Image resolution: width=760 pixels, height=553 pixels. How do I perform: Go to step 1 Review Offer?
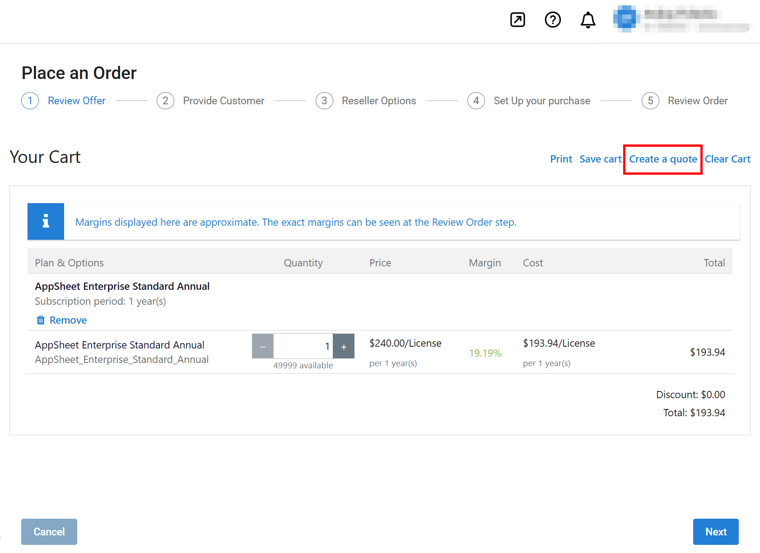[x=63, y=101]
